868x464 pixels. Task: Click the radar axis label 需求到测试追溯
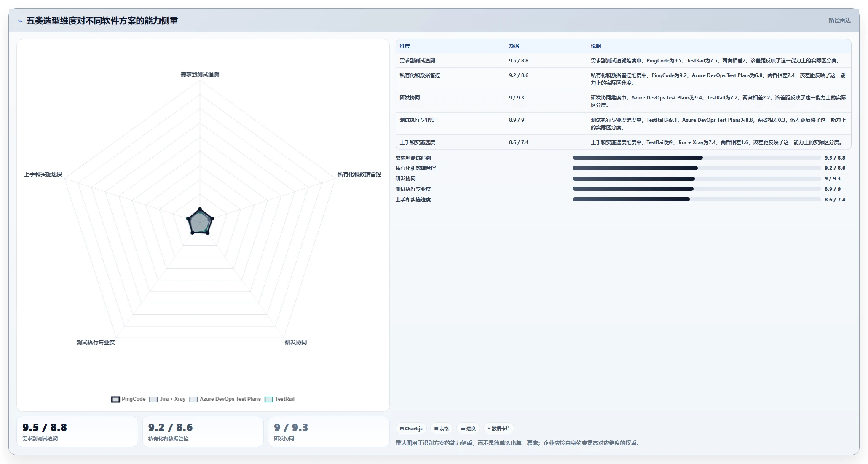click(x=200, y=74)
